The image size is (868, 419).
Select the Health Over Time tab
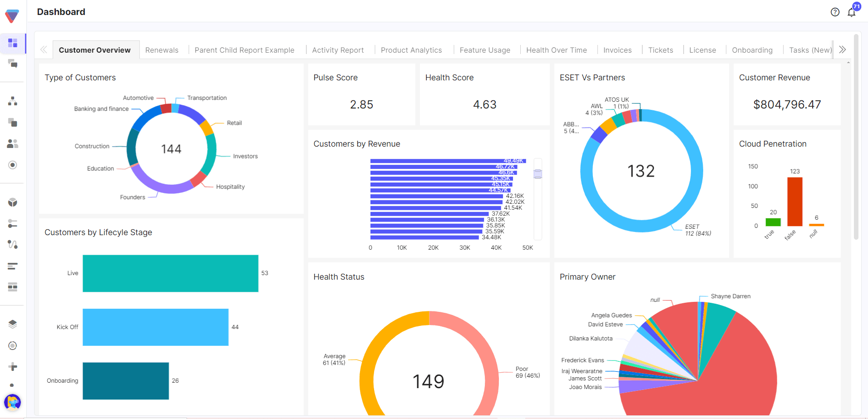[x=556, y=50]
